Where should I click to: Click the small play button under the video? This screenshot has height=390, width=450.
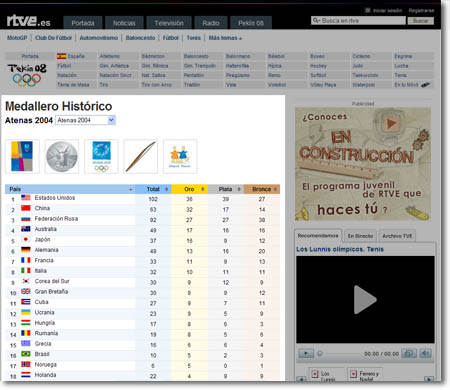click(x=306, y=353)
